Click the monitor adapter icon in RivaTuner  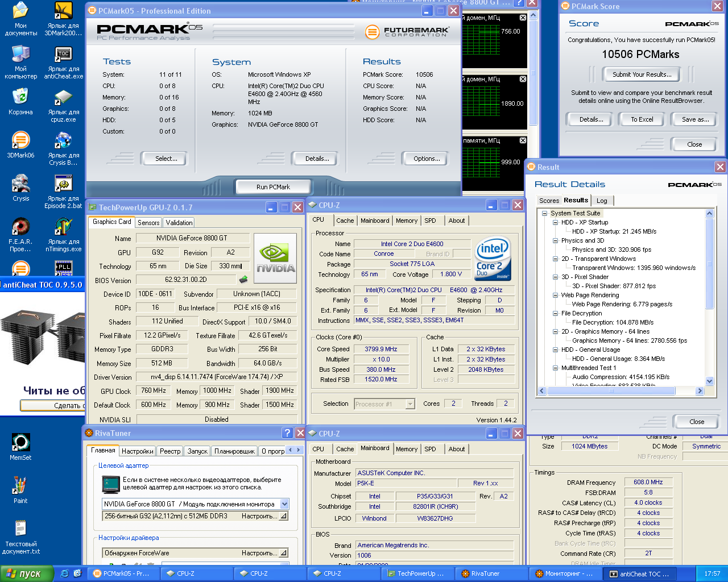(111, 484)
